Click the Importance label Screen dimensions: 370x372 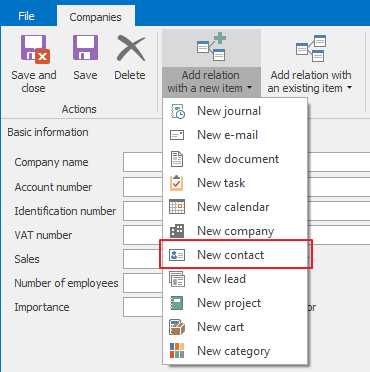click(42, 307)
